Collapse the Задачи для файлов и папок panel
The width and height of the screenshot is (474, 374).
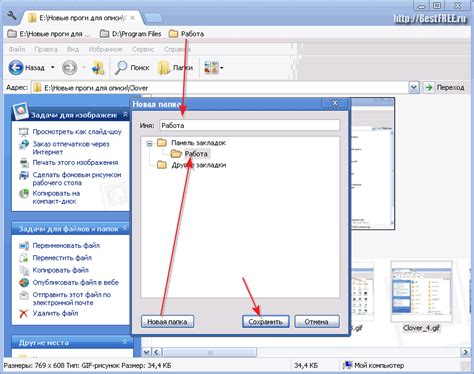coord(125,228)
